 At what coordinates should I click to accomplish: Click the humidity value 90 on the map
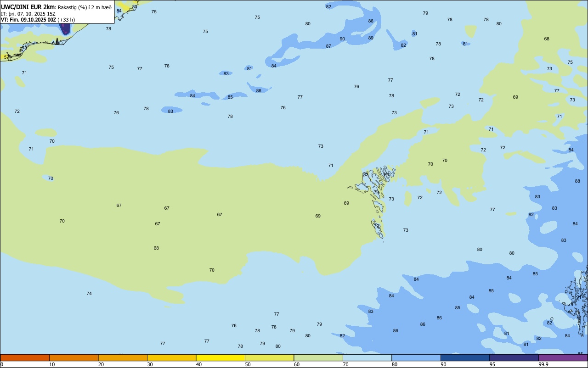coord(342,39)
